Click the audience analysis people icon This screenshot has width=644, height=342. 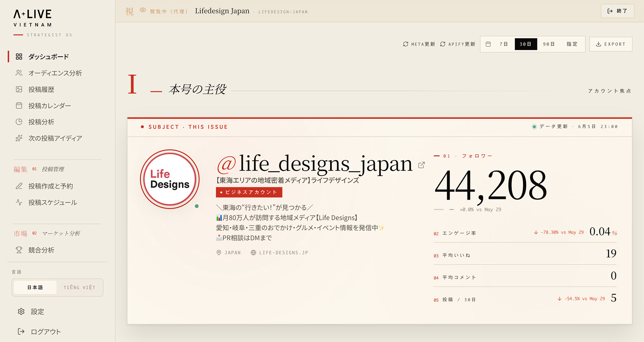tap(19, 73)
